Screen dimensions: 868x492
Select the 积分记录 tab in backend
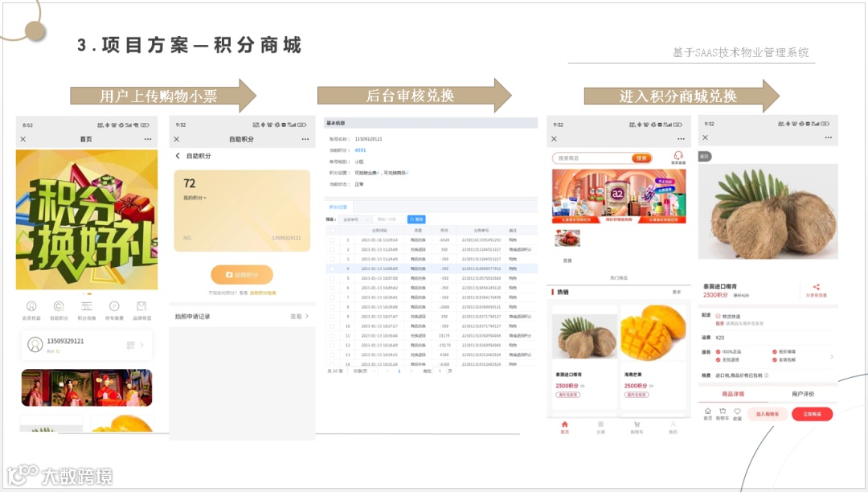(x=338, y=207)
